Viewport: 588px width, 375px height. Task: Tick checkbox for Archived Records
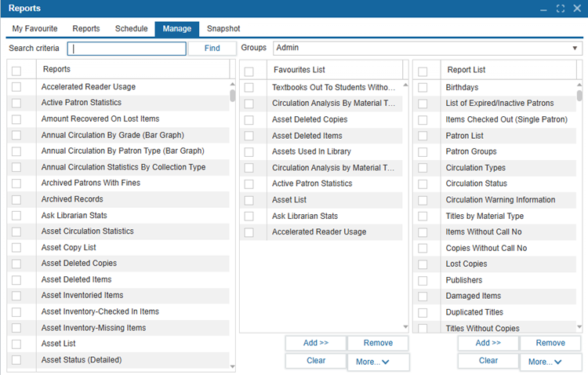click(16, 200)
